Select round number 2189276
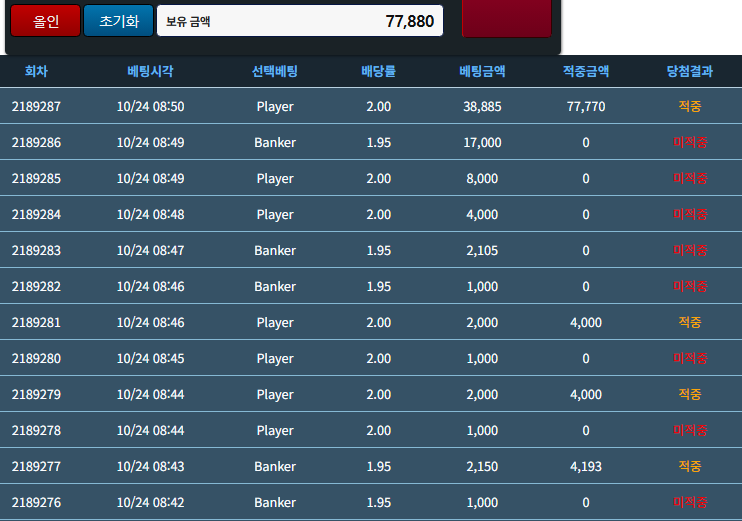 [x=36, y=502]
